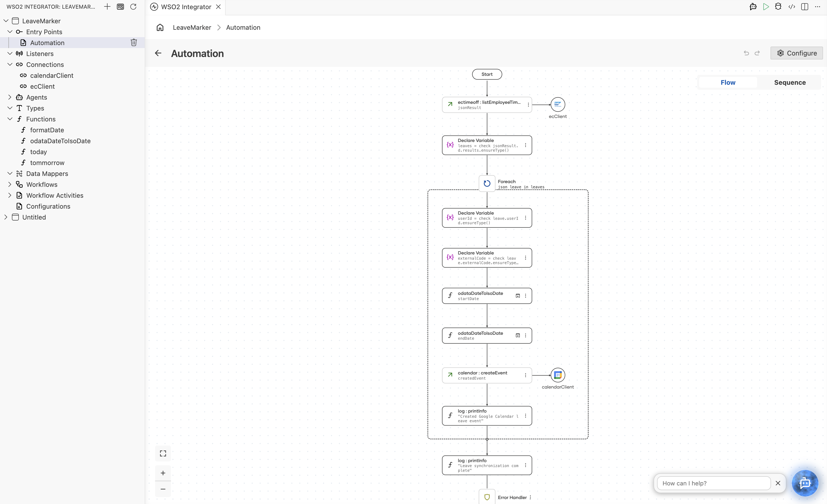Dismiss the How can I help prompt
The image size is (827, 504).
tap(778, 483)
